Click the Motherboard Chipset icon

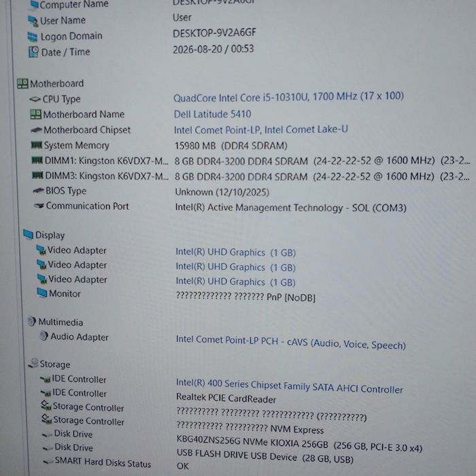37,130
